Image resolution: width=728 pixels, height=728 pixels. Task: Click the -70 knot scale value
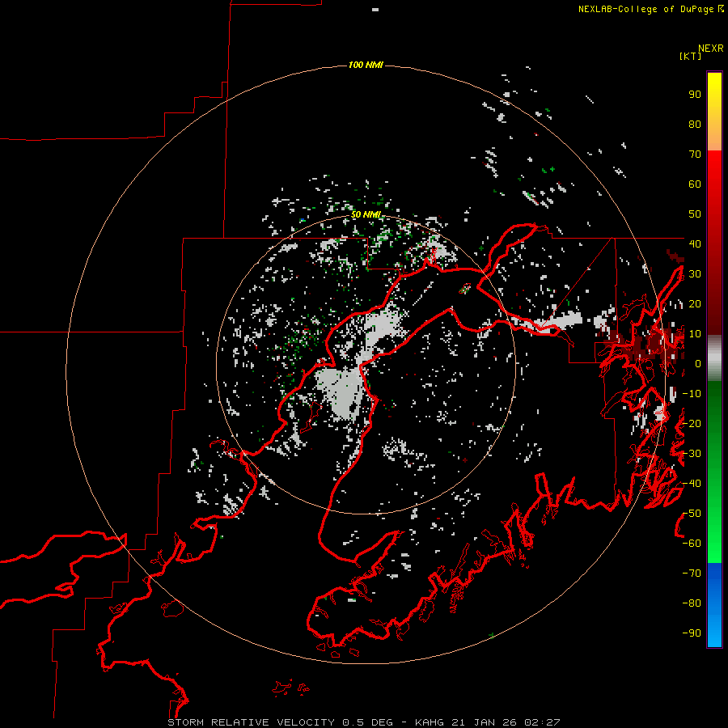[692, 574]
